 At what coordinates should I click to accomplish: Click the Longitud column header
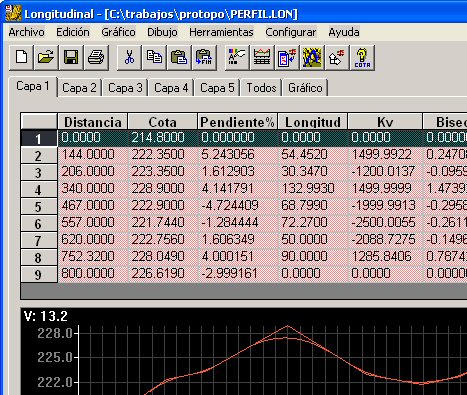[x=313, y=122]
